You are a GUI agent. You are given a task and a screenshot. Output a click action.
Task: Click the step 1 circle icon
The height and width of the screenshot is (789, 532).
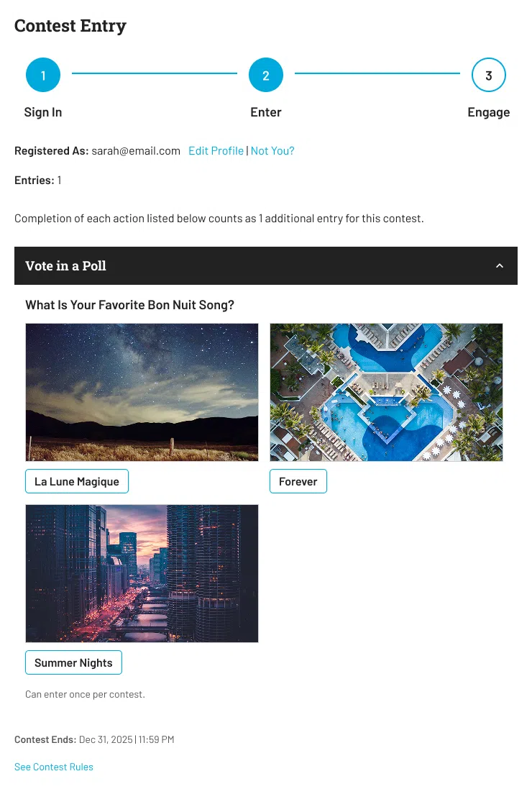(43, 76)
